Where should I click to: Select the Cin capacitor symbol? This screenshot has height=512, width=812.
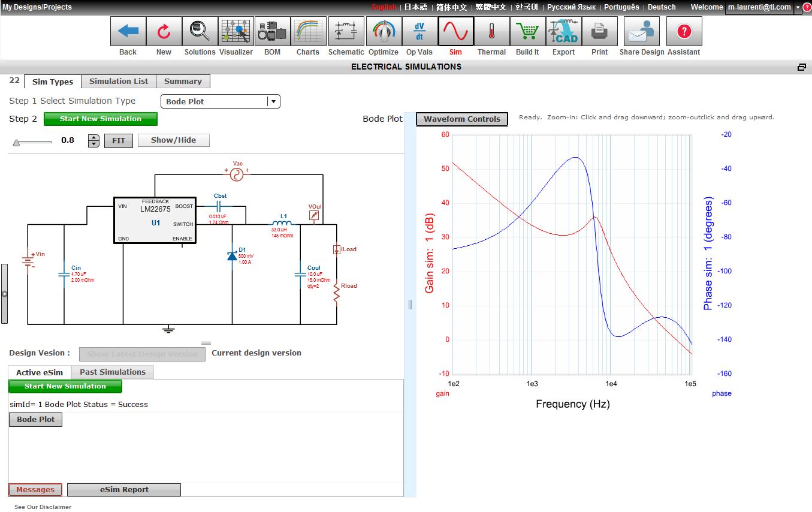[x=64, y=274]
